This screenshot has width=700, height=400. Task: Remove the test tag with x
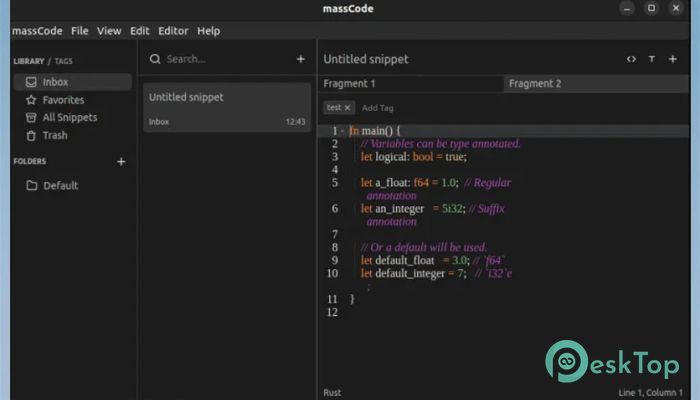[347, 108]
